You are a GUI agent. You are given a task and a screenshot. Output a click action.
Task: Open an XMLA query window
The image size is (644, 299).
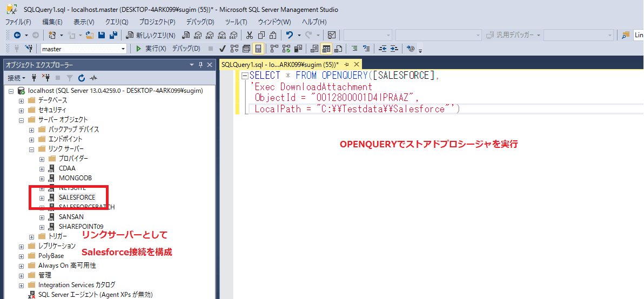click(x=222, y=35)
